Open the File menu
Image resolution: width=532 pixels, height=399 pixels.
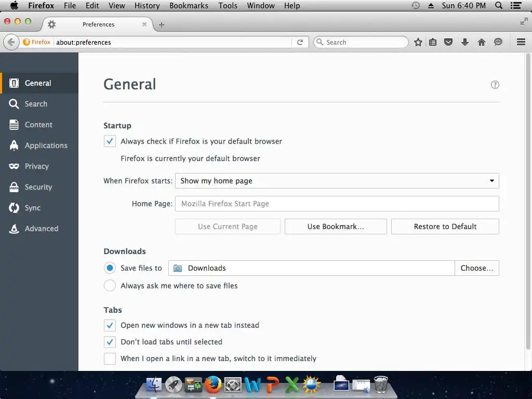(x=70, y=5)
